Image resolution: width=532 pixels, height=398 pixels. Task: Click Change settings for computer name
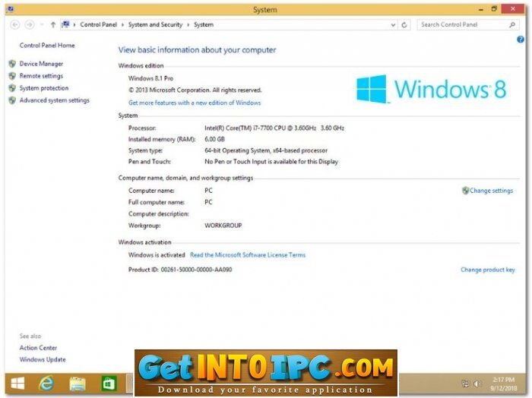[491, 191]
